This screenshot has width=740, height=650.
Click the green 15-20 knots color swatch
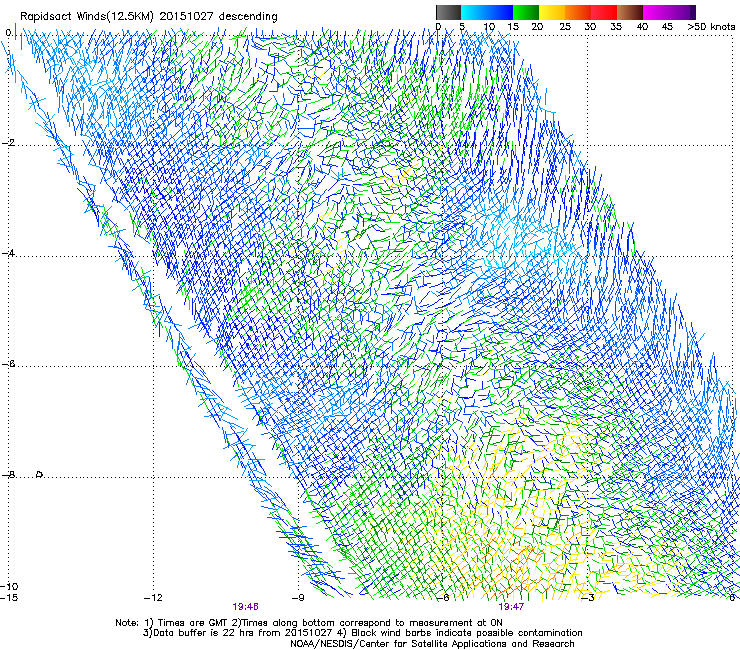[x=526, y=12]
